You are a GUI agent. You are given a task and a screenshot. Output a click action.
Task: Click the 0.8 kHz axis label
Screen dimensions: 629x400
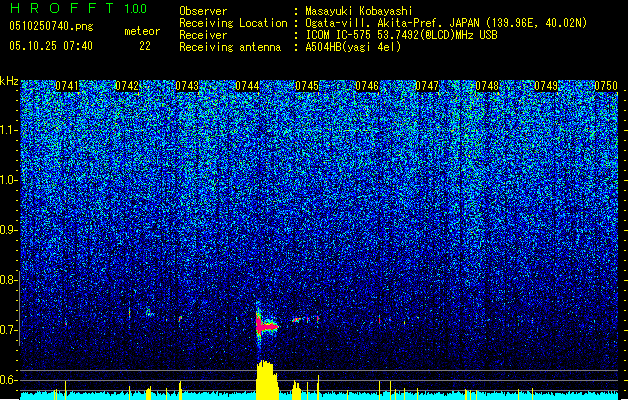pyautogui.click(x=9, y=280)
